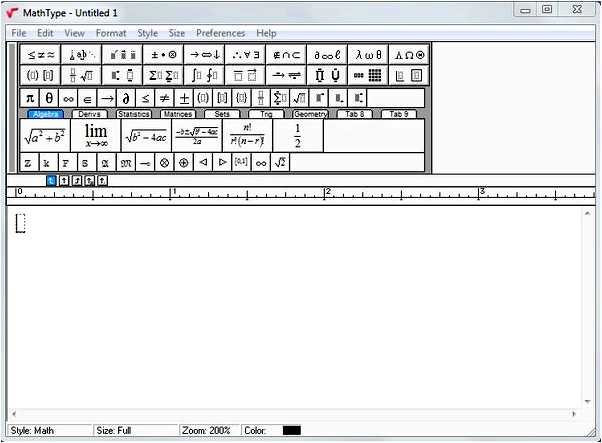Open the lowercase Greek letters palette (λωθ)

(368, 55)
